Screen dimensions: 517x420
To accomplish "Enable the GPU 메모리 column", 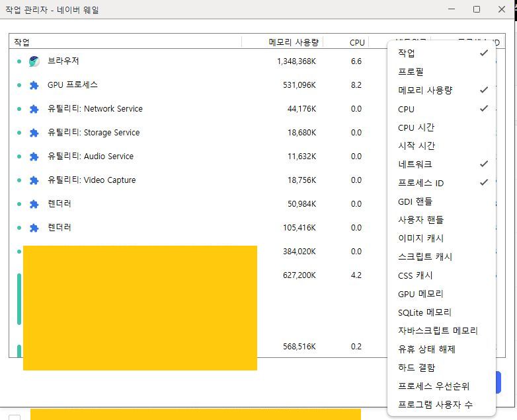I will tap(442, 293).
